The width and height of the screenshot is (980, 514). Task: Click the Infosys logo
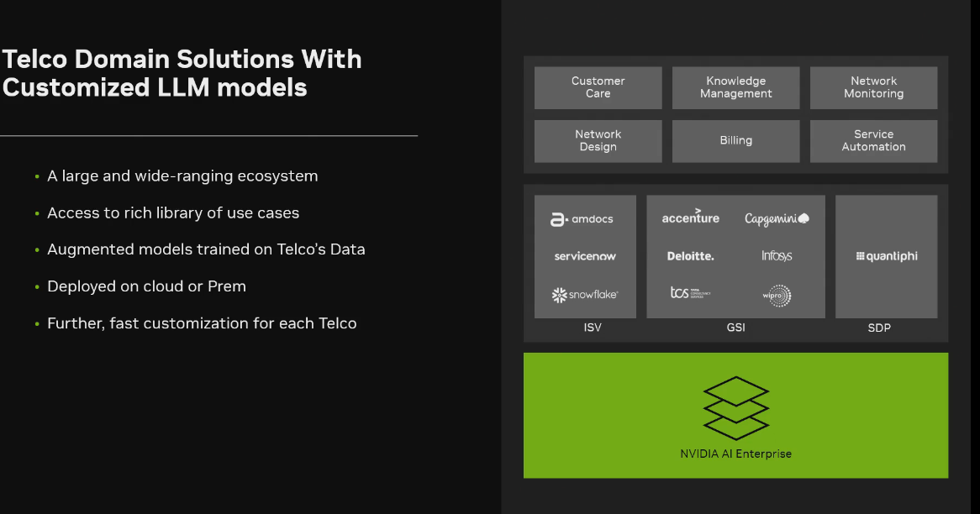pyautogui.click(x=777, y=255)
